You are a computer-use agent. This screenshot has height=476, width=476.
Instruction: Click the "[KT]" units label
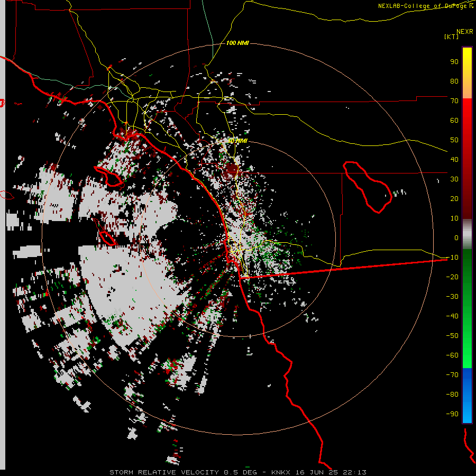452,36
